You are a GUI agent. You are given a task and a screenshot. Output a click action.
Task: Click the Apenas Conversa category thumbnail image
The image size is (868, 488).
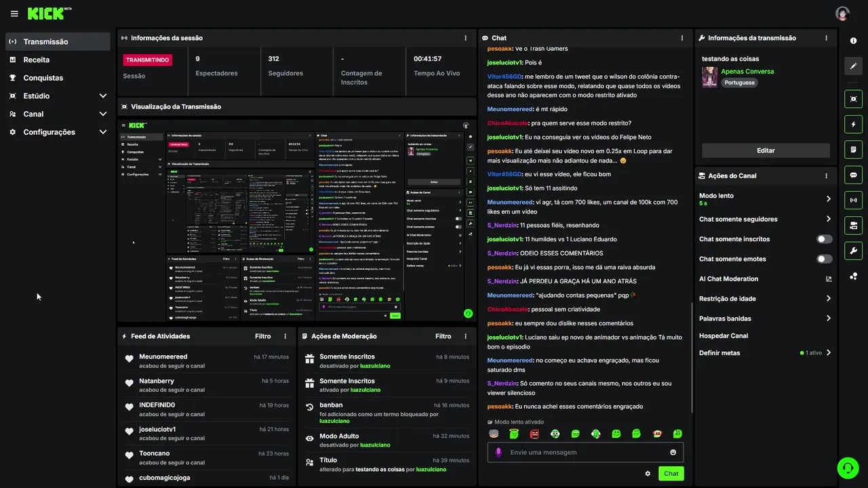pyautogui.click(x=709, y=77)
